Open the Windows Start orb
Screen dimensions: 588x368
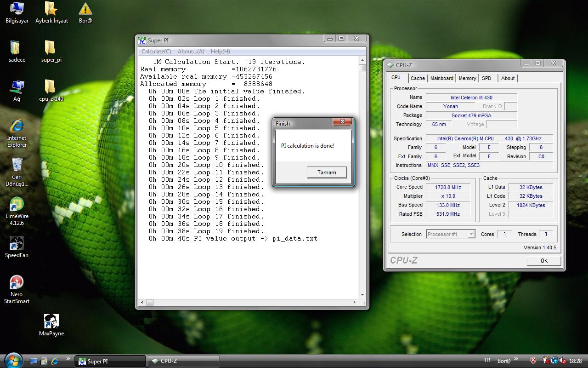12,360
